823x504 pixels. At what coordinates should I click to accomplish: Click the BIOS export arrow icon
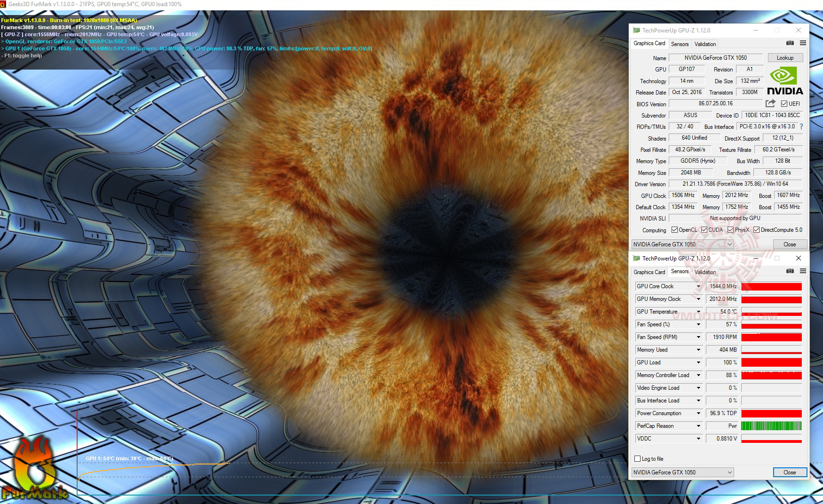(770, 103)
